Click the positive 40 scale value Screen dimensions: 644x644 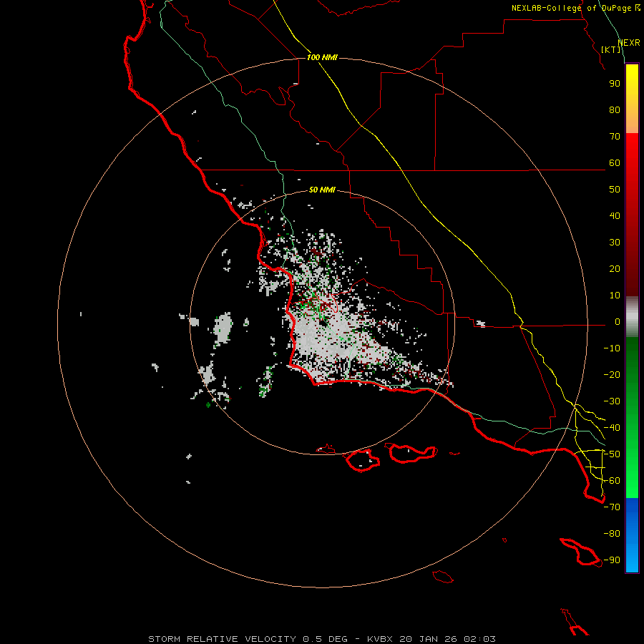[615, 216]
